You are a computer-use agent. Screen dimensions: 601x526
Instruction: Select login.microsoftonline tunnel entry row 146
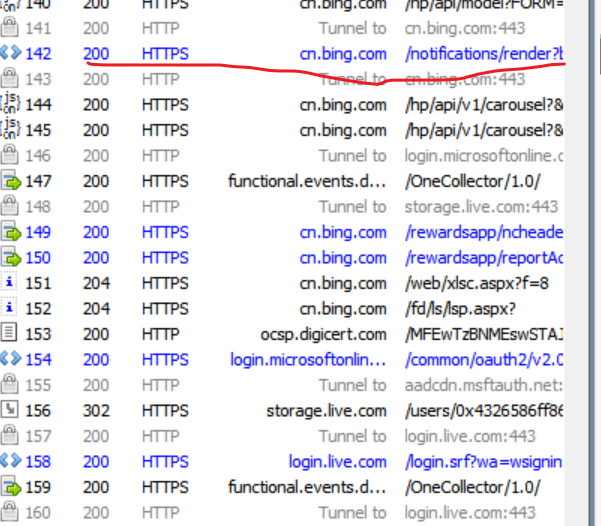[x=483, y=156]
